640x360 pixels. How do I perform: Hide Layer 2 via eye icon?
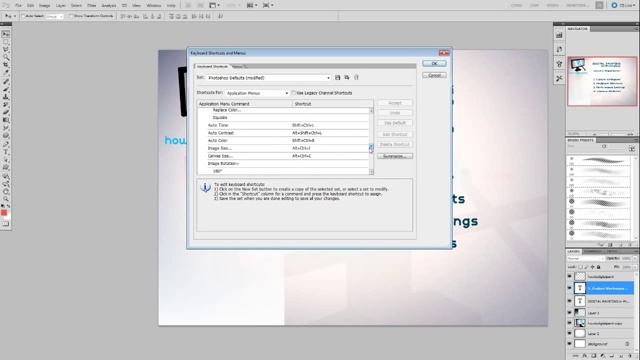pos(570,333)
